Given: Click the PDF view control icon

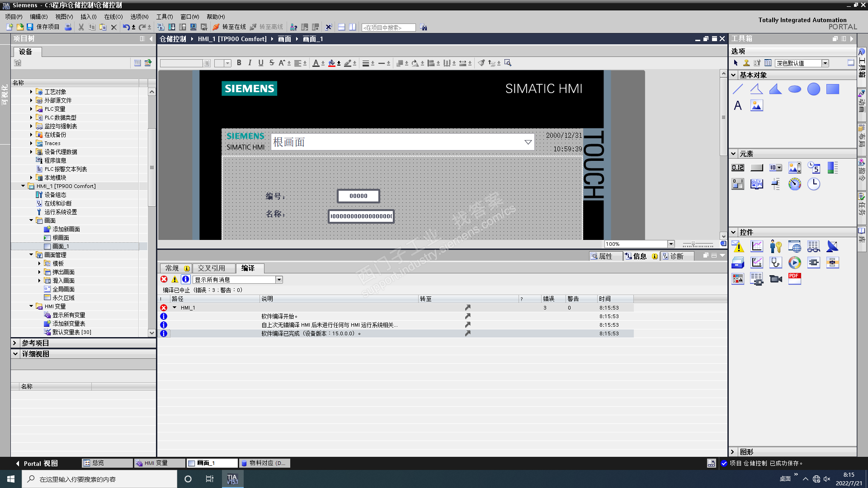Looking at the screenshot, I should point(794,279).
